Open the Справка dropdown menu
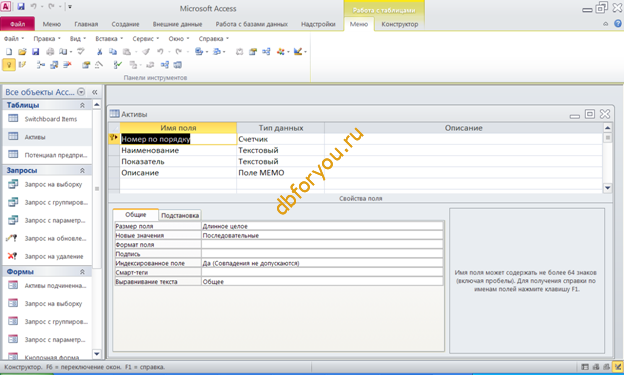The image size is (624, 375). click(x=214, y=39)
